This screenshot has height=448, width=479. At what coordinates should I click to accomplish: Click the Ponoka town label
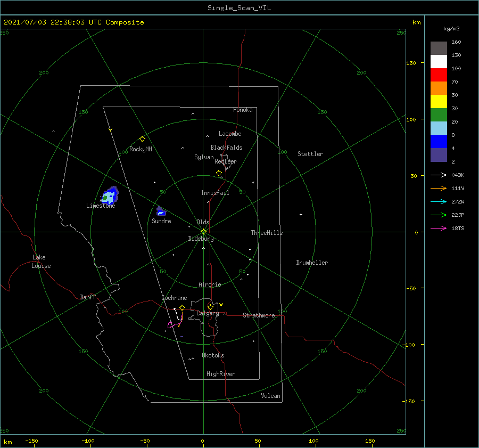point(243,110)
